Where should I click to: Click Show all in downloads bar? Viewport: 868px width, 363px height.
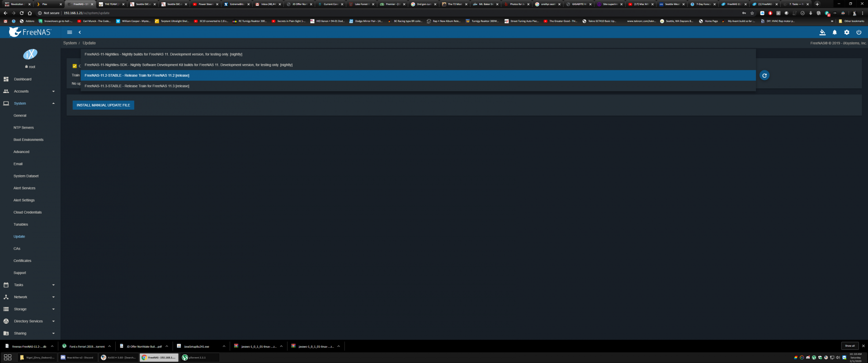(850, 346)
